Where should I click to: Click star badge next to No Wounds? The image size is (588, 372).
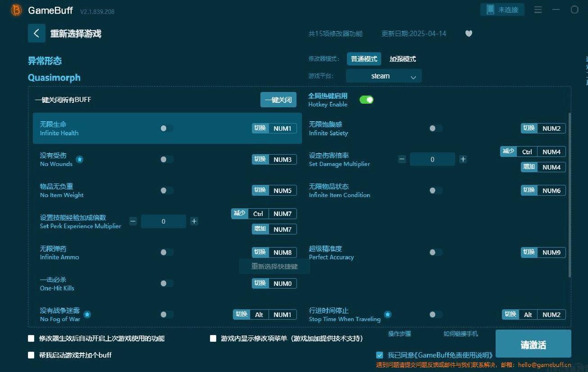pos(79,159)
